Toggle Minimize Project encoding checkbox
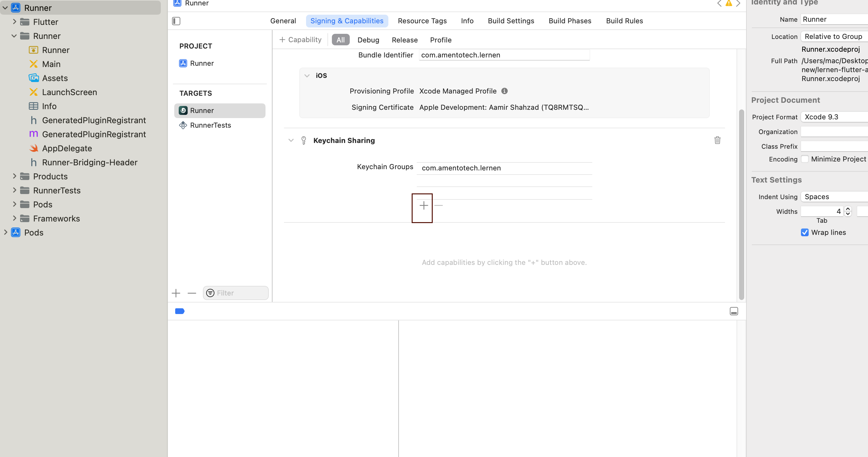The width and height of the screenshot is (868, 457). tap(804, 159)
